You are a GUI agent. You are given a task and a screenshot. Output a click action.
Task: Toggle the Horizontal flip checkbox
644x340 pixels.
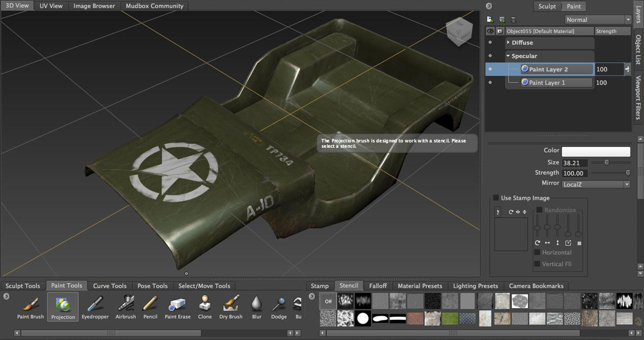tap(537, 252)
